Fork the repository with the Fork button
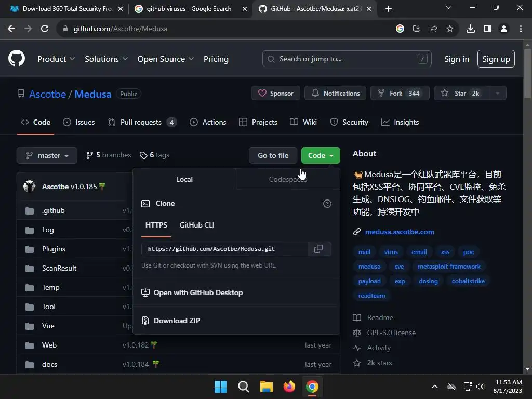The image size is (532, 399). coord(400,94)
